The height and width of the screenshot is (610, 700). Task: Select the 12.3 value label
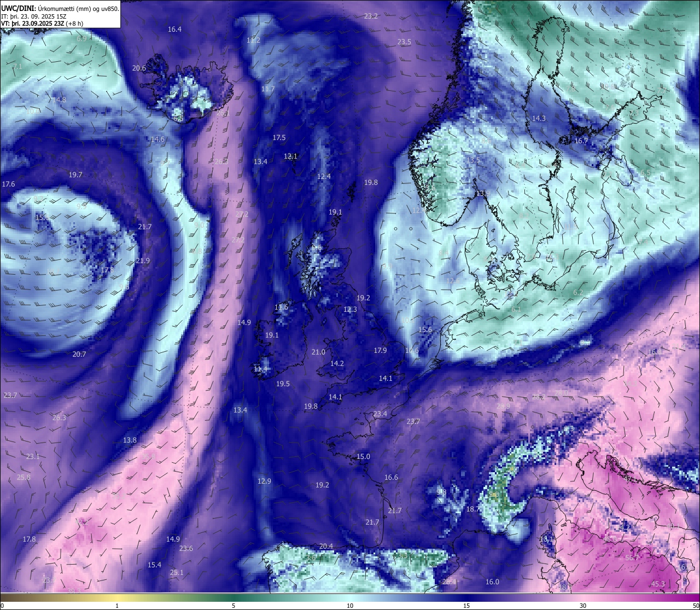(350, 310)
